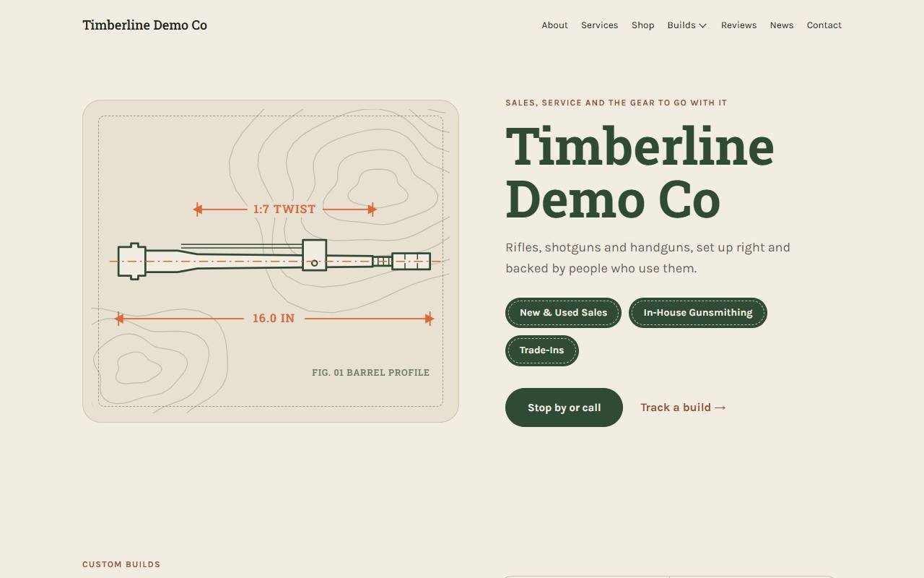Click the Stop by or call button
Viewport: 924px width, 578px height.
coord(564,407)
